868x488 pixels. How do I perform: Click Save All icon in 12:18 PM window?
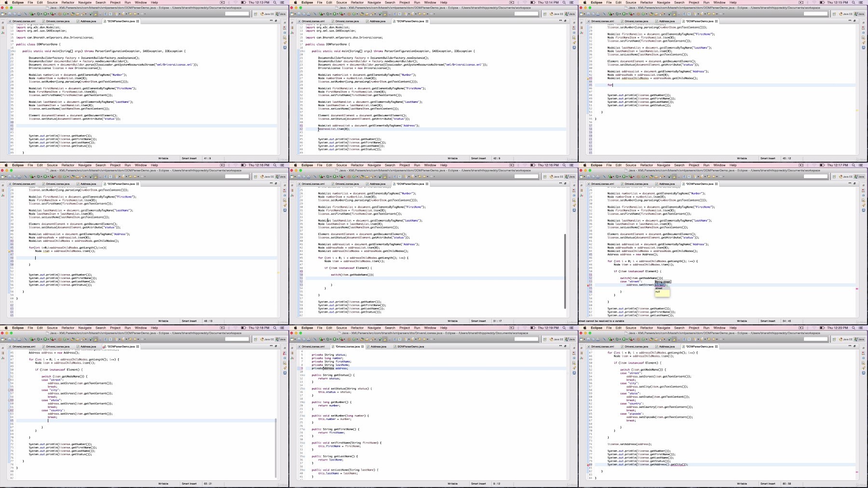click(14, 339)
